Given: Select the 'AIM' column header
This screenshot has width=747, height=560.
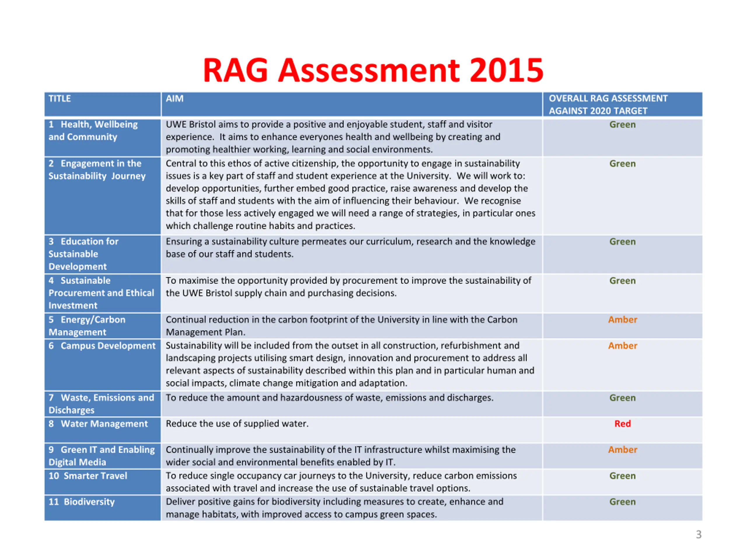Looking at the screenshot, I should pos(352,104).
